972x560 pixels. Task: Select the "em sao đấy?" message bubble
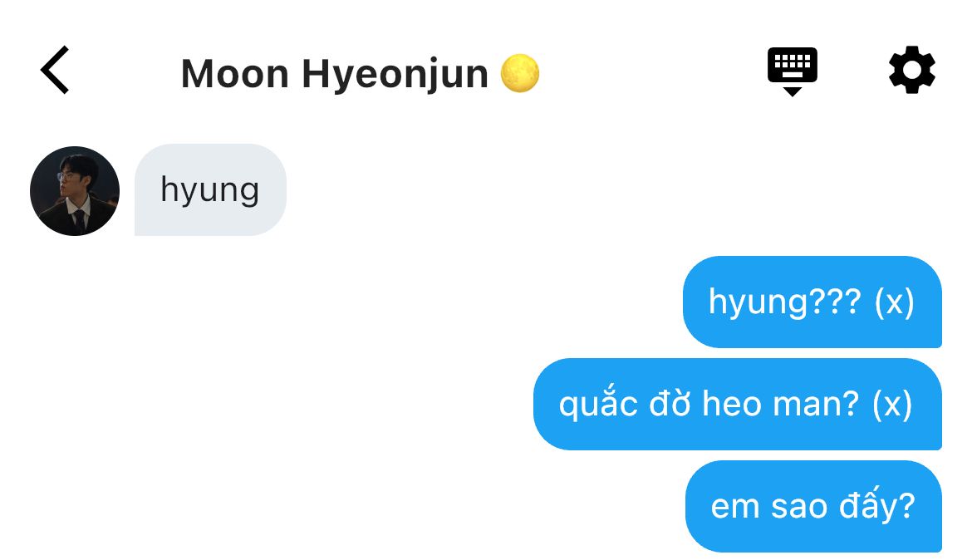(x=813, y=506)
